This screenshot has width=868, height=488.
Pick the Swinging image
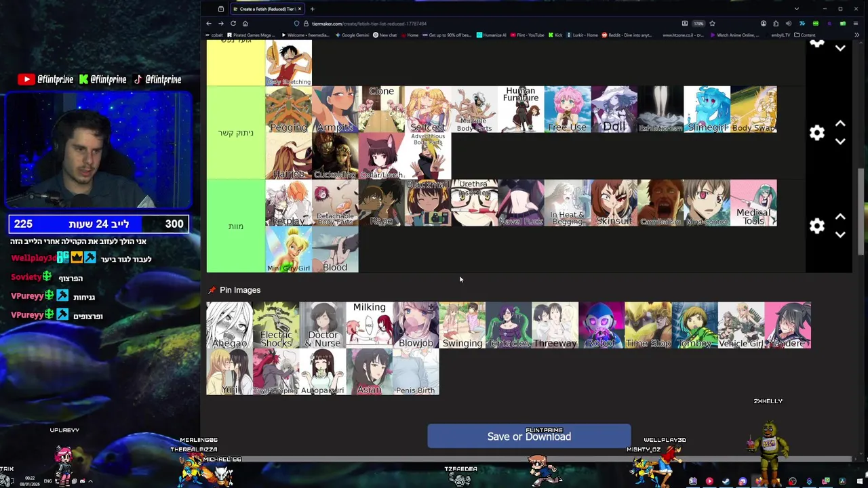coord(462,325)
